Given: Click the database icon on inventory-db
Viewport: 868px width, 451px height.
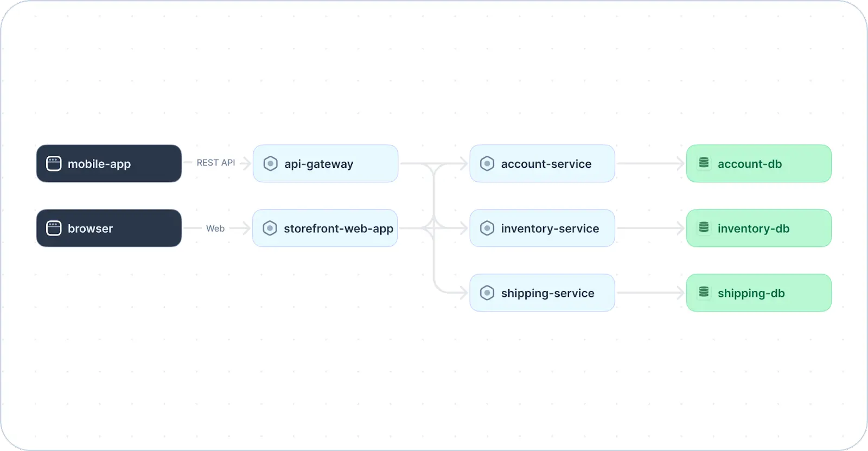Looking at the screenshot, I should point(704,227).
